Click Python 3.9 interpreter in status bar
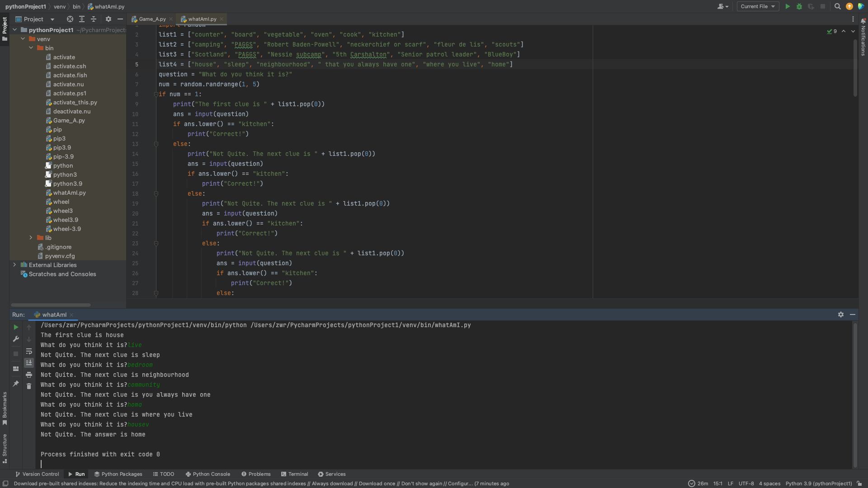Viewport: 868px width, 488px height. click(x=818, y=483)
